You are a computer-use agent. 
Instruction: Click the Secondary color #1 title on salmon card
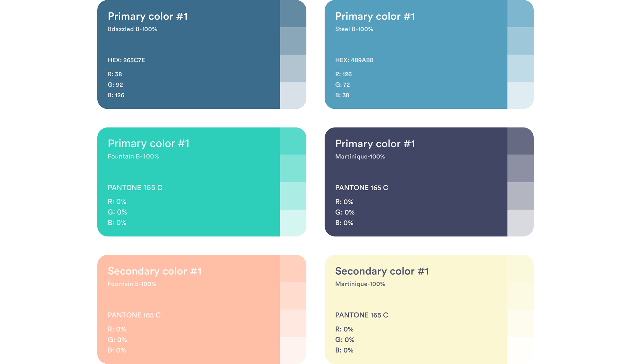(154, 271)
